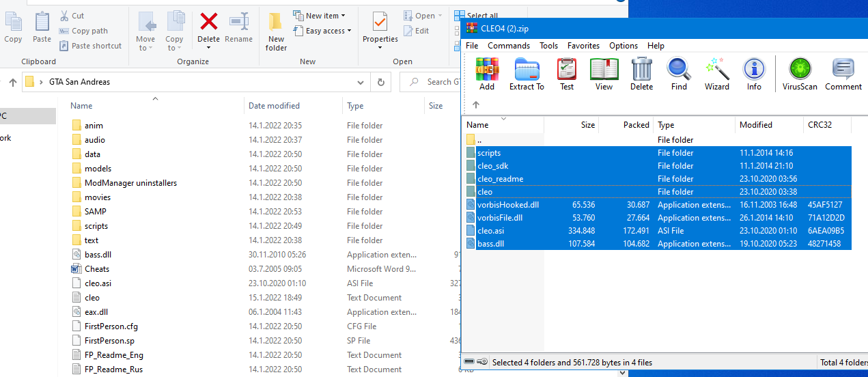Select cleo.asi in the WinRAR list
868x377 pixels.
[658, 231]
